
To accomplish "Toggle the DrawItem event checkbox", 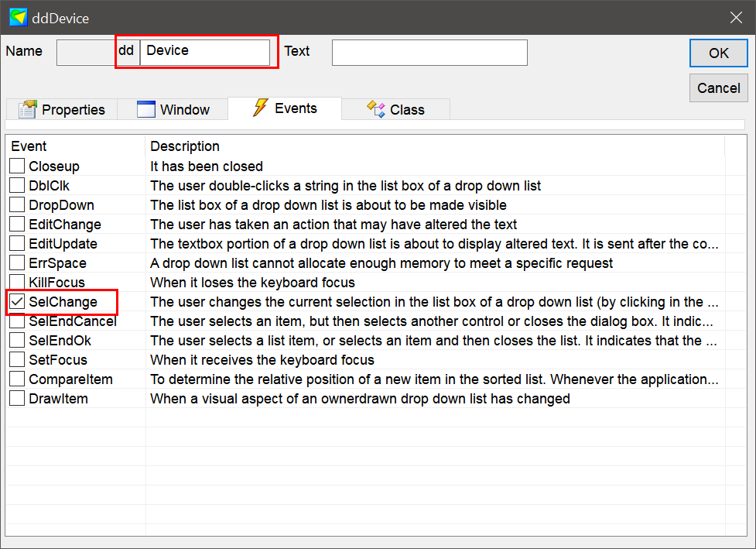I will [x=17, y=398].
